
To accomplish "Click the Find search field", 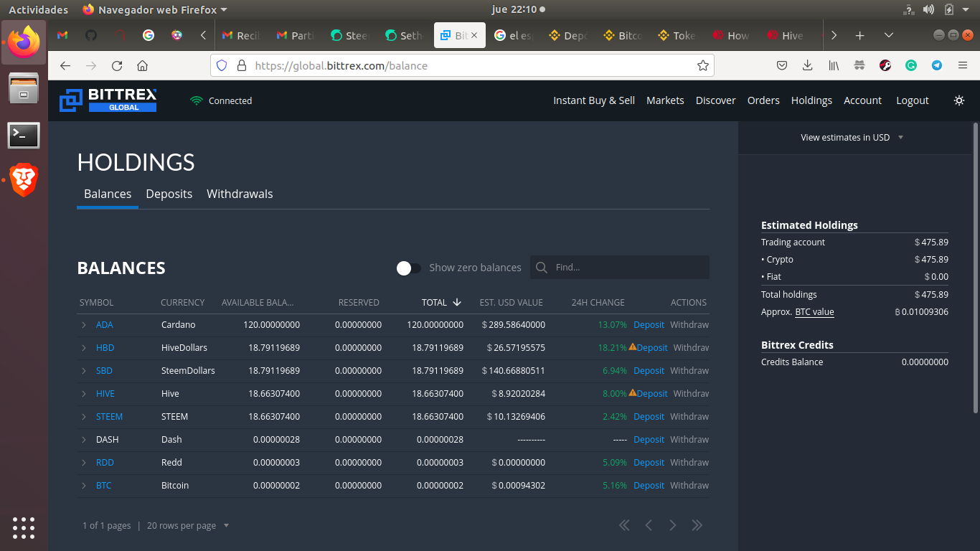I will (x=620, y=267).
